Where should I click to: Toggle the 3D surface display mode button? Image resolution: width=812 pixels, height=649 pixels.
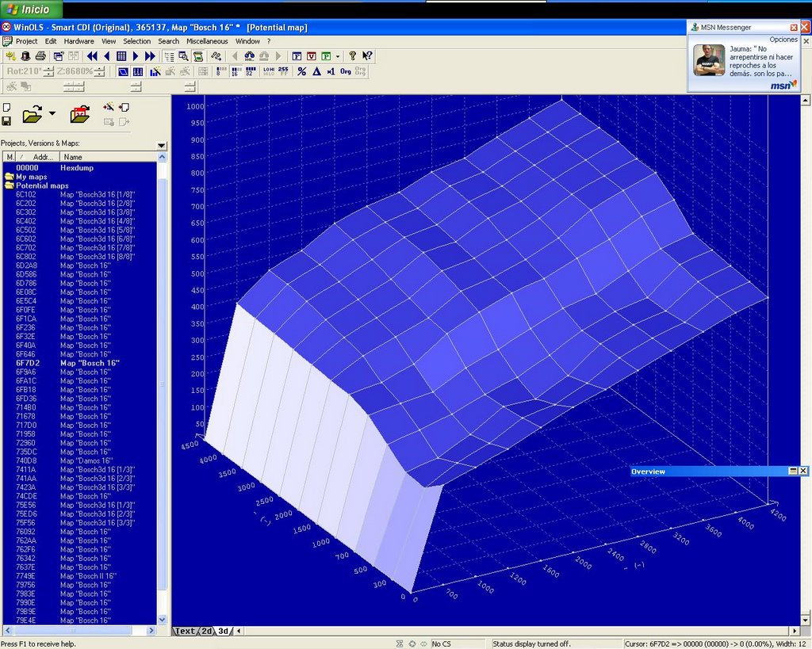tap(123, 71)
